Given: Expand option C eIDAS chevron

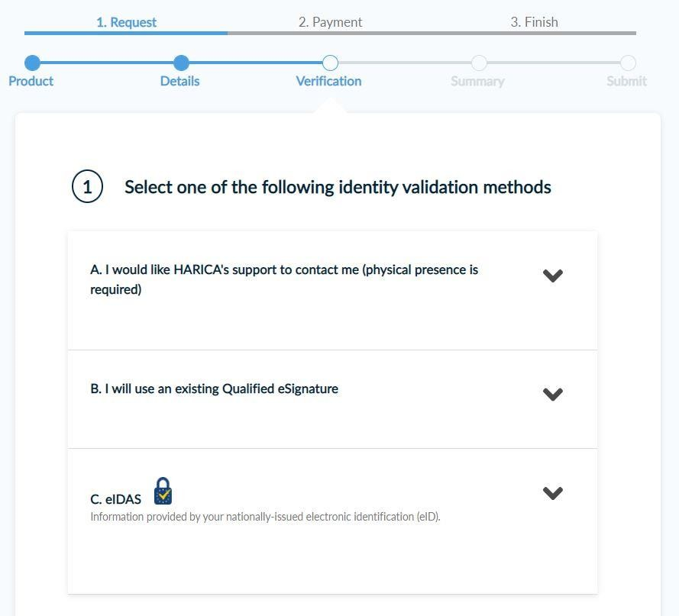Looking at the screenshot, I should pos(552,493).
